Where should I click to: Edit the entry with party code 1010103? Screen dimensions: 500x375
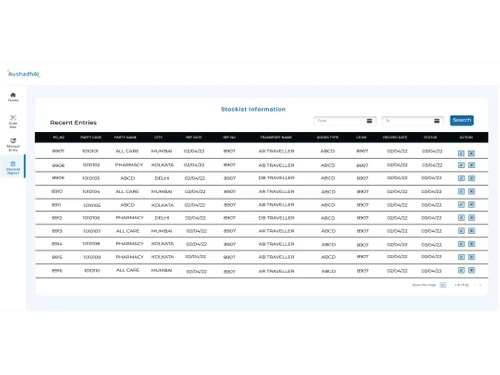click(x=461, y=178)
